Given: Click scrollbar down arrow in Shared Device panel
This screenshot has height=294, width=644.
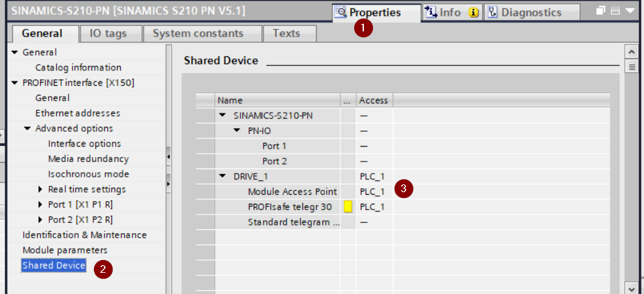Looking at the screenshot, I should (x=631, y=288).
